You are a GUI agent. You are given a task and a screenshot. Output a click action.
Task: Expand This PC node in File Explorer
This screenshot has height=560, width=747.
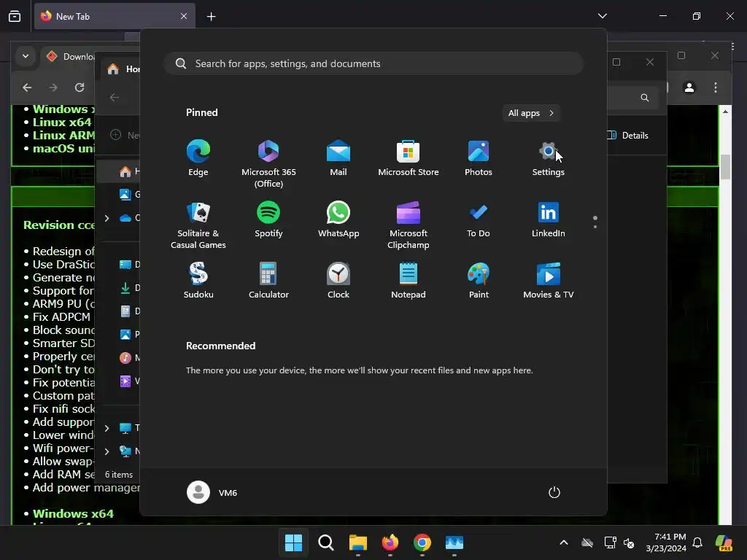pyautogui.click(x=107, y=428)
